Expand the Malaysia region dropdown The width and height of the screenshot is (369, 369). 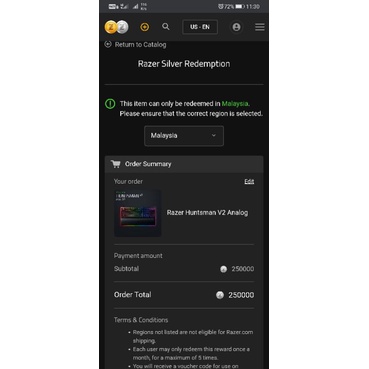coord(184,136)
